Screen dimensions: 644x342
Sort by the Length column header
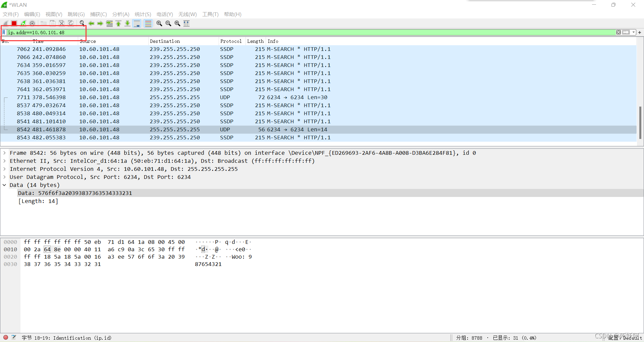tap(256, 41)
